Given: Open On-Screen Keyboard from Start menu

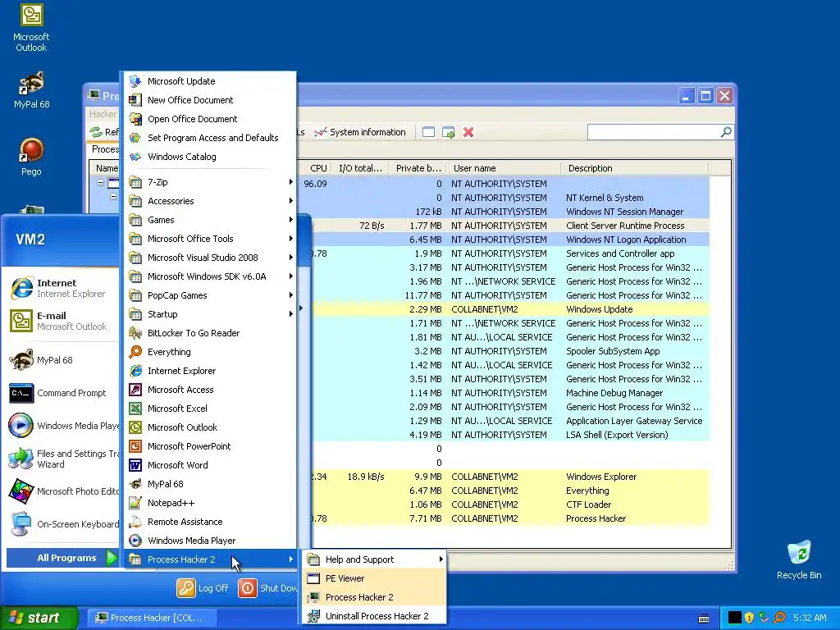Looking at the screenshot, I should point(62,524).
